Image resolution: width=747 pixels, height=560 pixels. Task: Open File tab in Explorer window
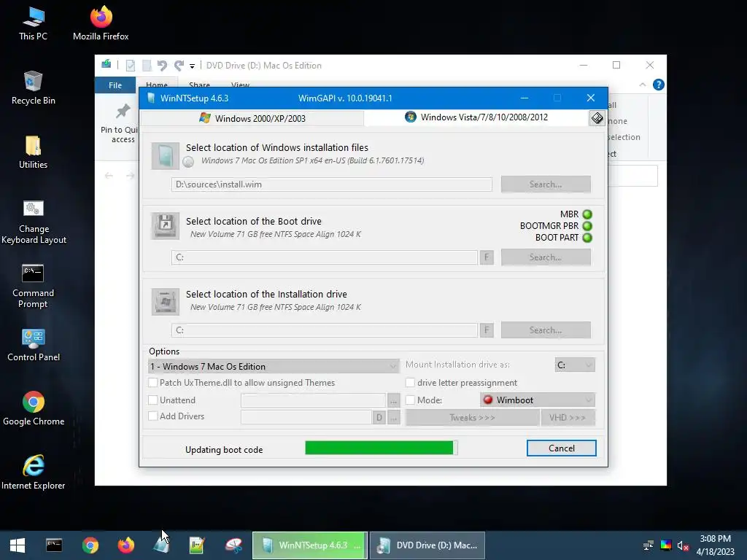115,85
